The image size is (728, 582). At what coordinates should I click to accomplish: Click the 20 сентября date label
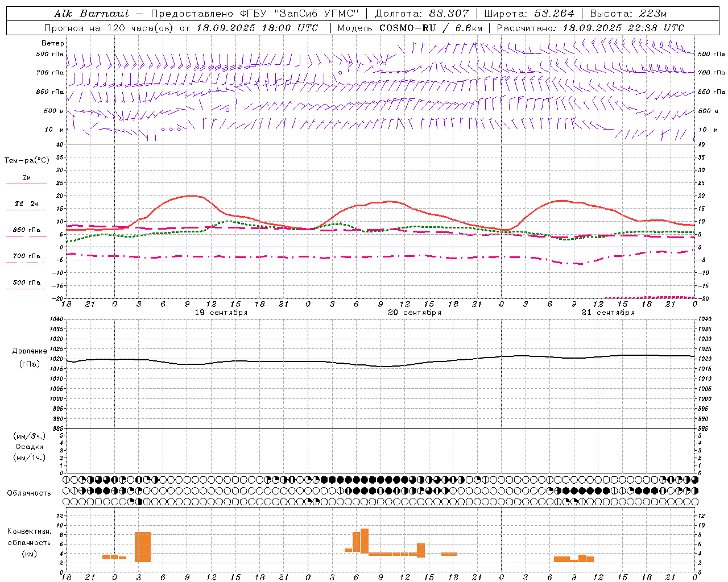(414, 313)
